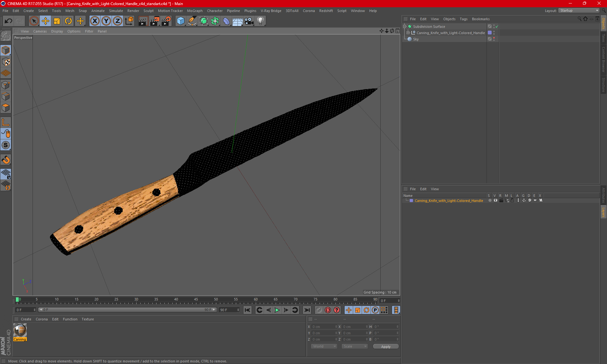This screenshot has width=607, height=364.
Task: Add a Cube primitive object
Action: point(181,21)
